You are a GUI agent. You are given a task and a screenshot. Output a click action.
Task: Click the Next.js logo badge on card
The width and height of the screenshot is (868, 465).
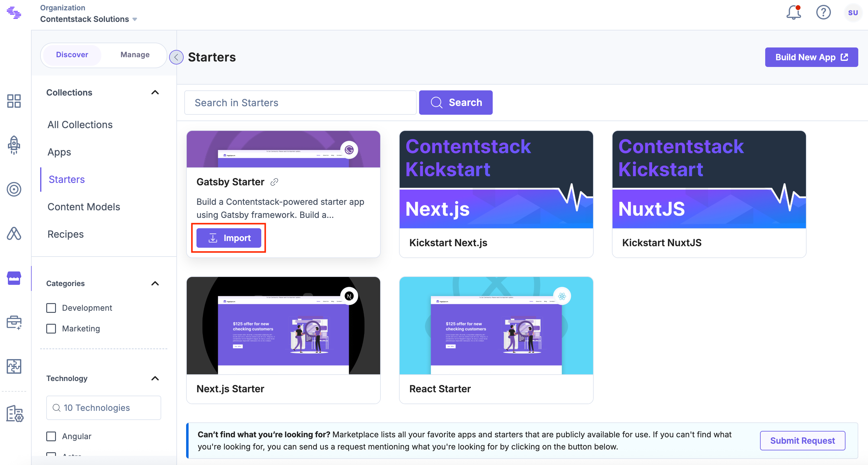349,296
